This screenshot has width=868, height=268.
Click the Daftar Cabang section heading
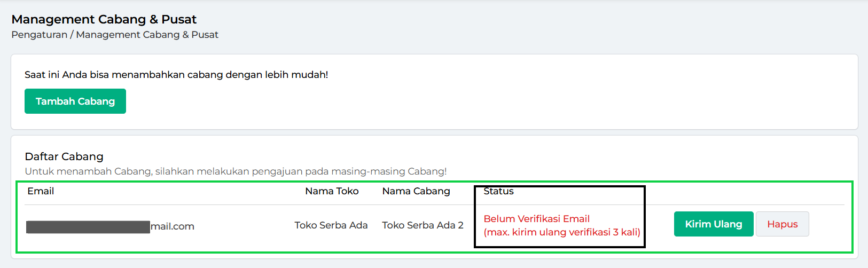tap(64, 156)
